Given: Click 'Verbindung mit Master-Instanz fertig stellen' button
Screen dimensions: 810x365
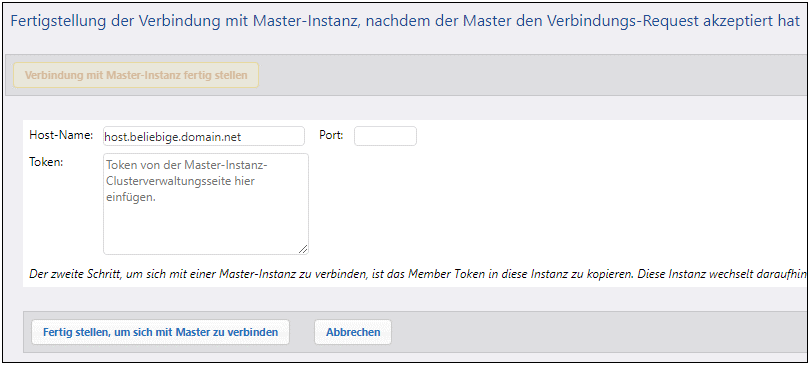Looking at the screenshot, I should click(136, 75).
